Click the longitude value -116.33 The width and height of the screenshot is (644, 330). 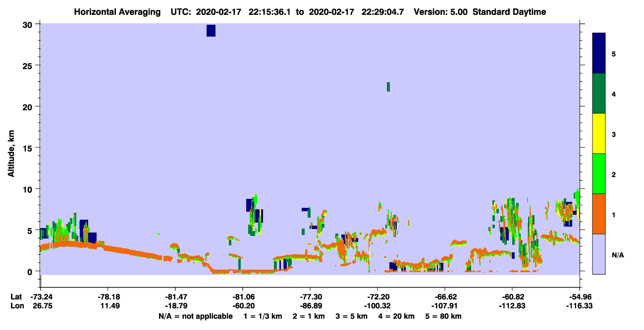click(x=580, y=306)
